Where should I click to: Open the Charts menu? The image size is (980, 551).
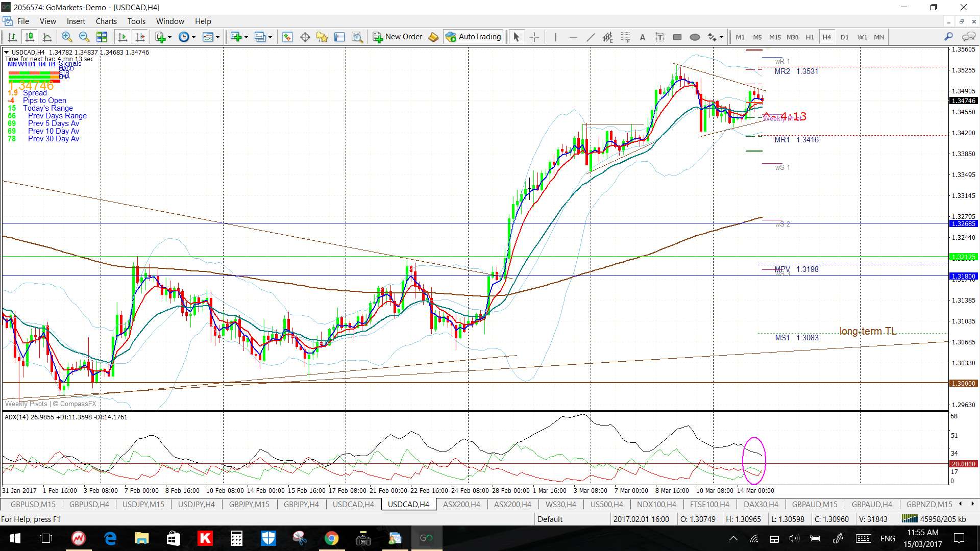point(106,21)
